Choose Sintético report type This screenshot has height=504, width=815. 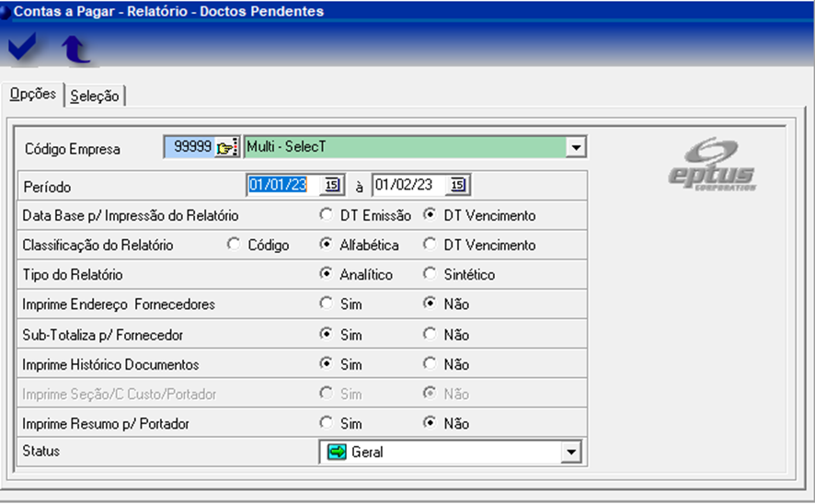pos(430,275)
